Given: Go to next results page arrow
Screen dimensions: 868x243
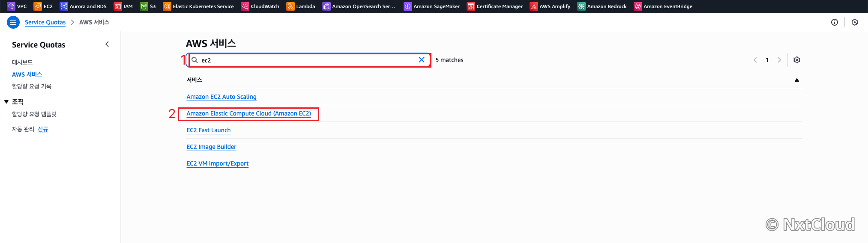Looking at the screenshot, I should pos(779,60).
